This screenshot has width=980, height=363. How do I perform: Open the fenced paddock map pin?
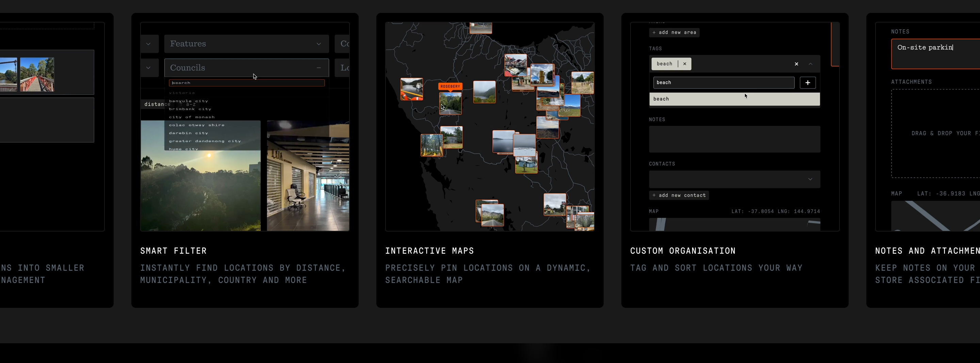583,83
